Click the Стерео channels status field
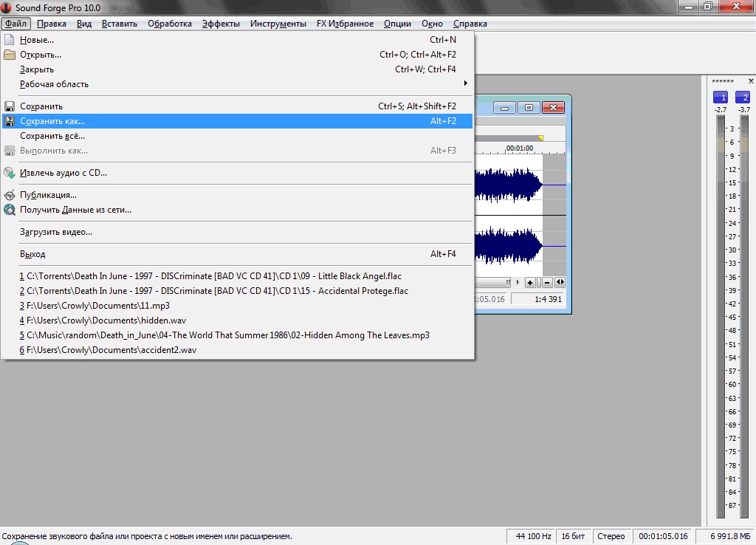Viewport: 756px width, 545px height. click(x=611, y=536)
